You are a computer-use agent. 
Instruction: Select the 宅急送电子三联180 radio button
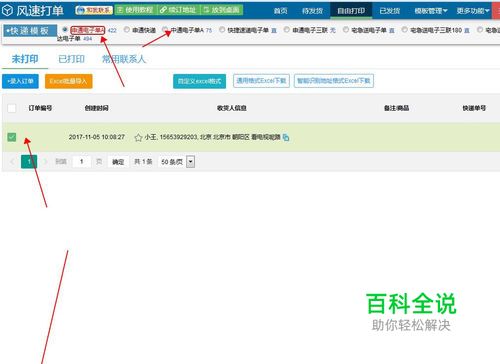[404, 30]
